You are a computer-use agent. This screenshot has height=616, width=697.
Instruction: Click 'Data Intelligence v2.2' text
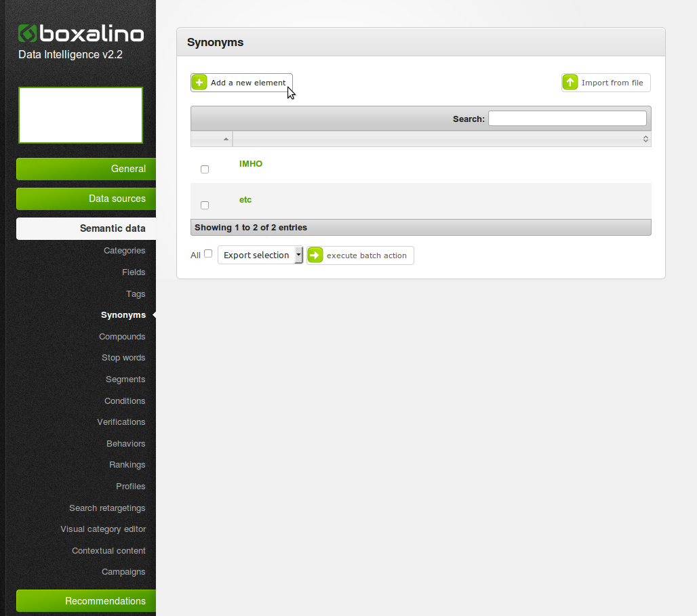(x=71, y=55)
